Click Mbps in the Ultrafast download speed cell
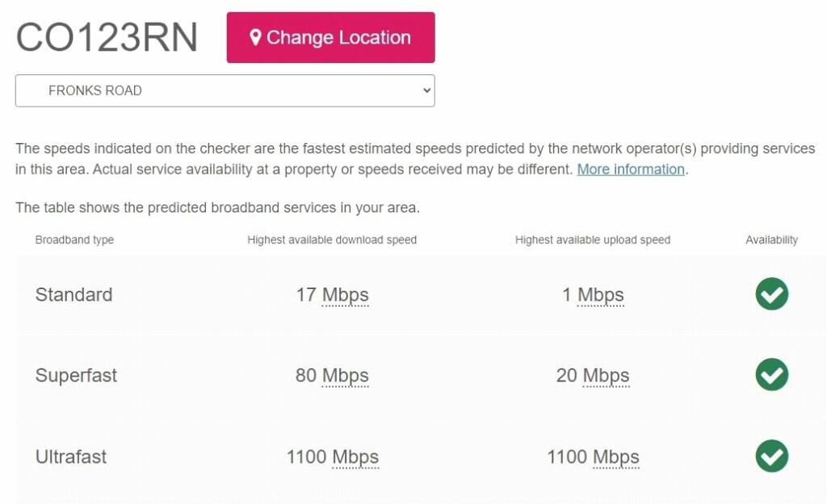827x504 pixels. point(355,457)
